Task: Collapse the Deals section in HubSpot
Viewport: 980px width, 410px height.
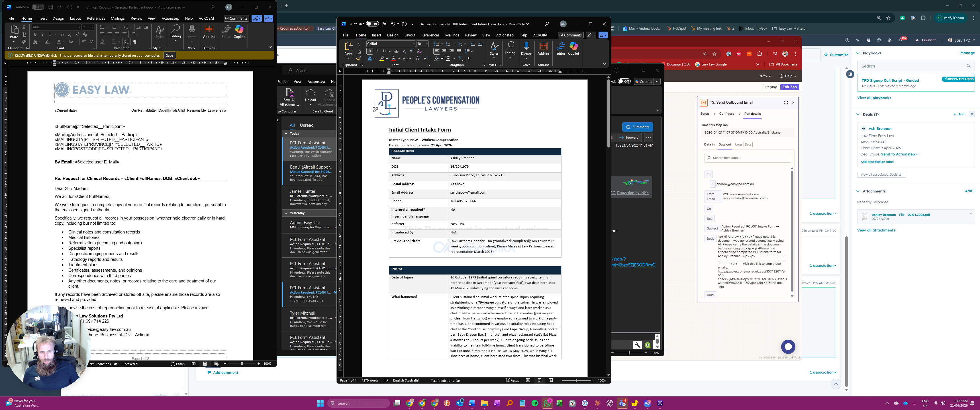Action: pos(858,114)
